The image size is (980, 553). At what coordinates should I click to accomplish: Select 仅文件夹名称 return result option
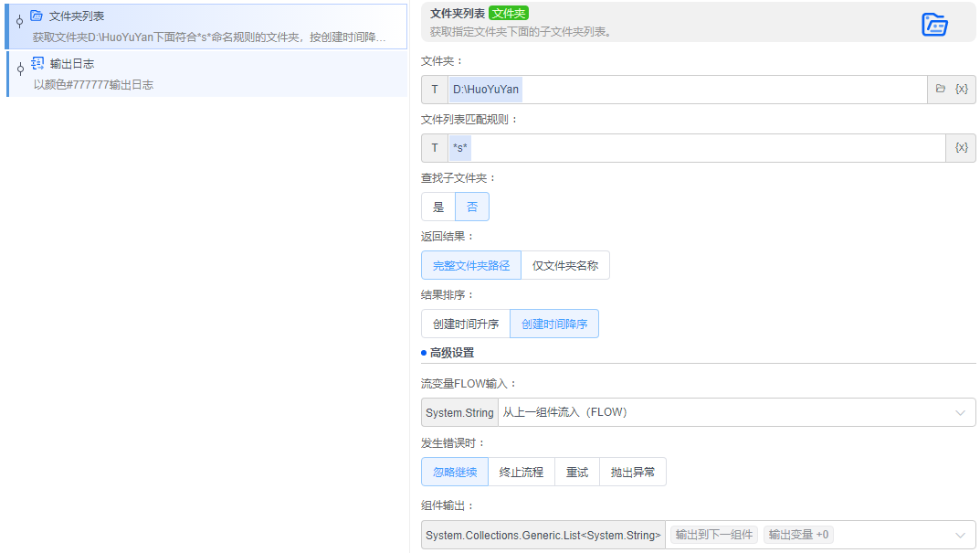pos(568,264)
